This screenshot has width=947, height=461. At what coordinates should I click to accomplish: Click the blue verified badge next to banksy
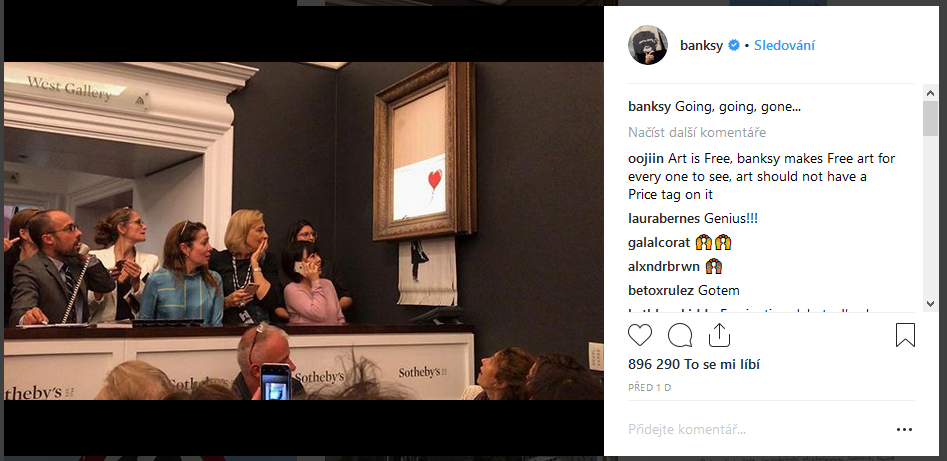coord(733,45)
